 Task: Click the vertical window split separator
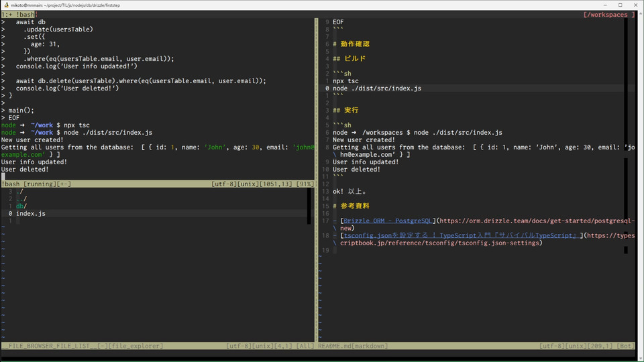[x=316, y=180]
